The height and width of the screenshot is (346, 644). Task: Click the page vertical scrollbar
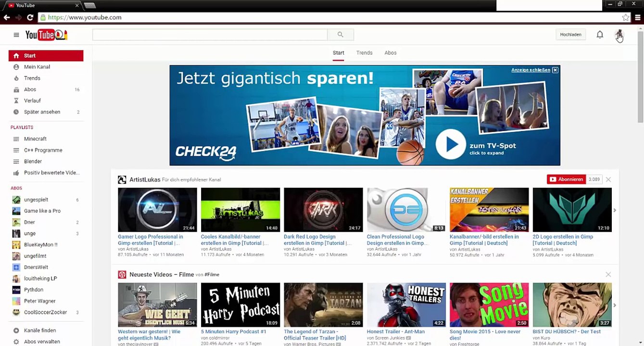pyautogui.click(x=641, y=77)
